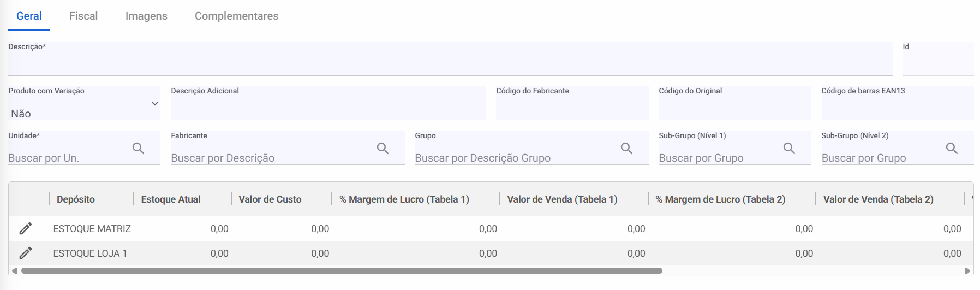Switch to the Fiscal tab
Screen dimensions: 980x290
[x=83, y=16]
